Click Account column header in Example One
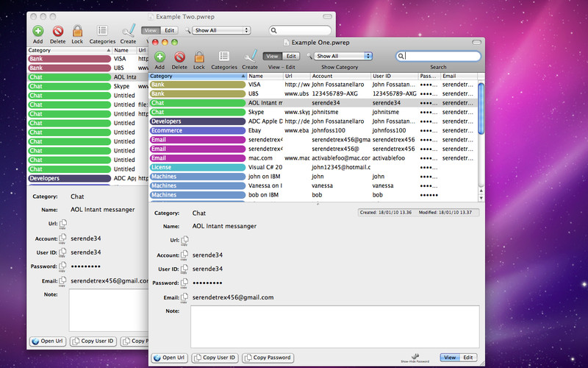 tap(340, 77)
